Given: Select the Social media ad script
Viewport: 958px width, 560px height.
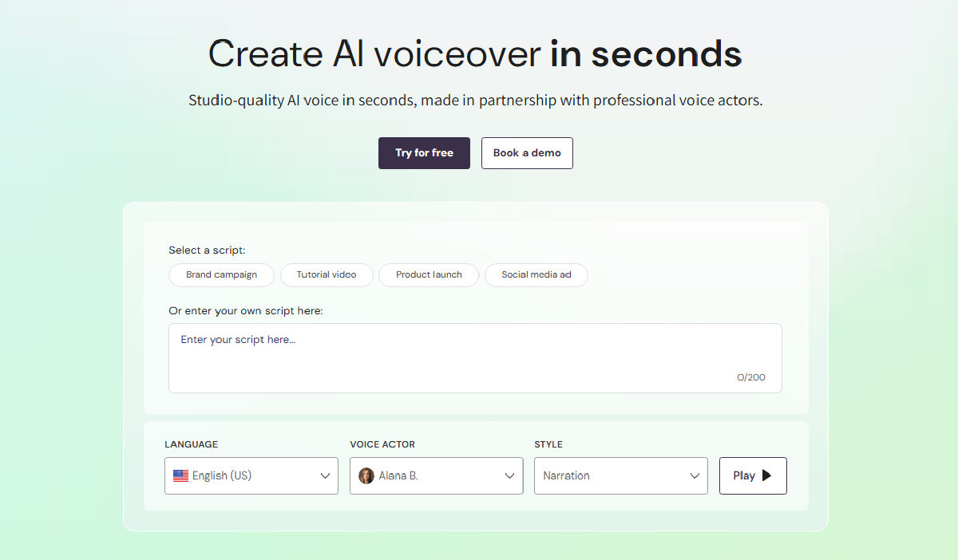Looking at the screenshot, I should point(536,274).
